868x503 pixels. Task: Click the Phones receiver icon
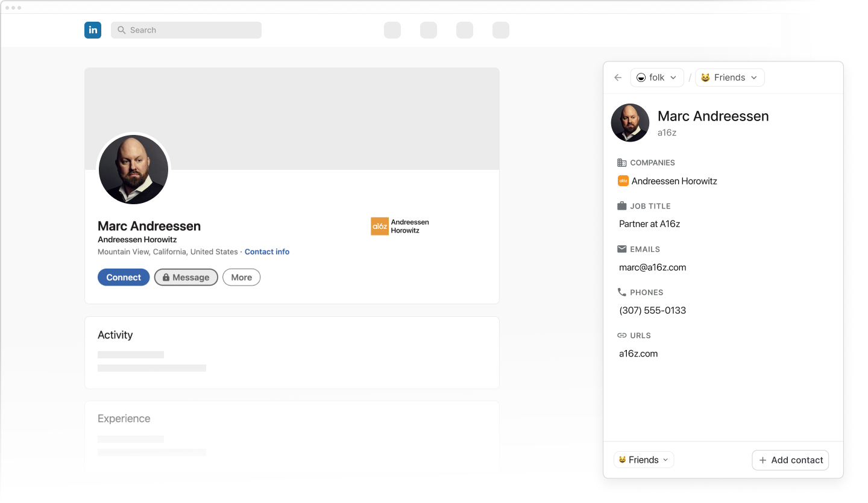tap(622, 292)
